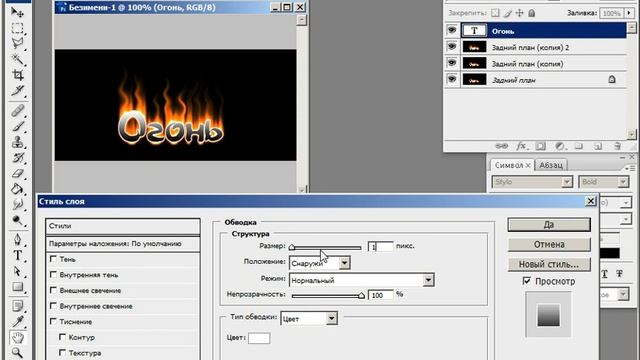
Task: Open the Bold font style dropdown
Action: (x=623, y=182)
